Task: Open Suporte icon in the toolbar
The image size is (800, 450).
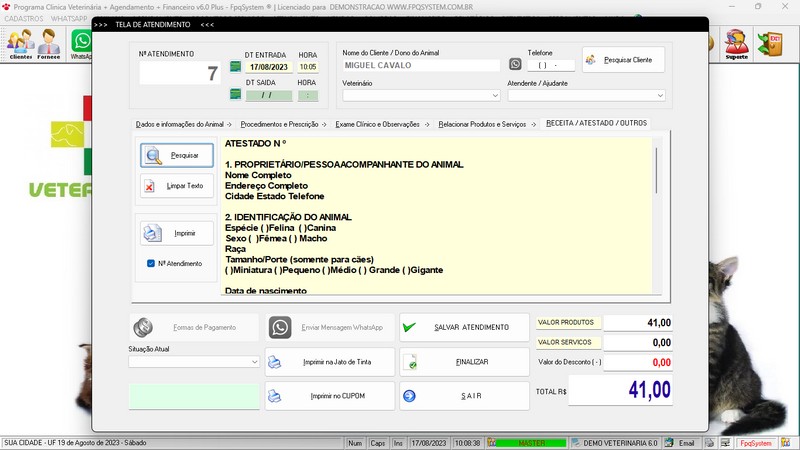Action: tap(737, 44)
